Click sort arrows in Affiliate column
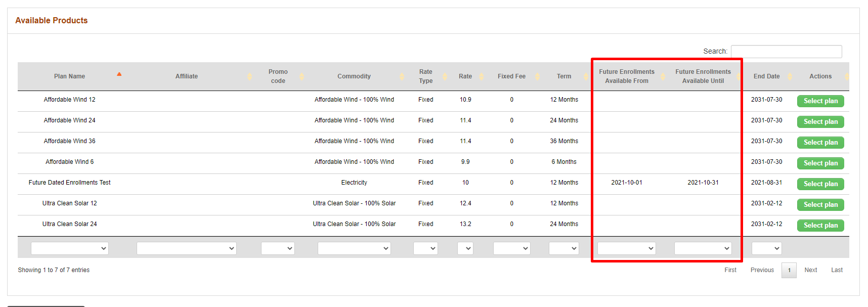This screenshot has width=868, height=307. click(249, 76)
